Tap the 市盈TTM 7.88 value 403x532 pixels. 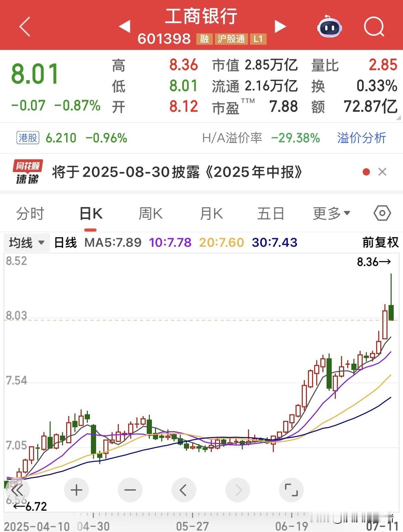(284, 107)
